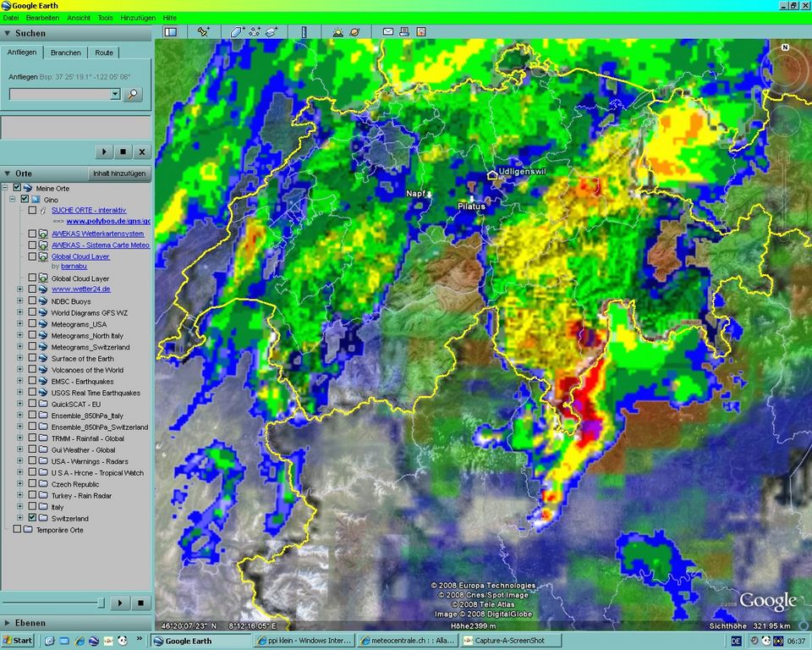Open the Bearbeiten menu
812x650 pixels.
coord(42,18)
